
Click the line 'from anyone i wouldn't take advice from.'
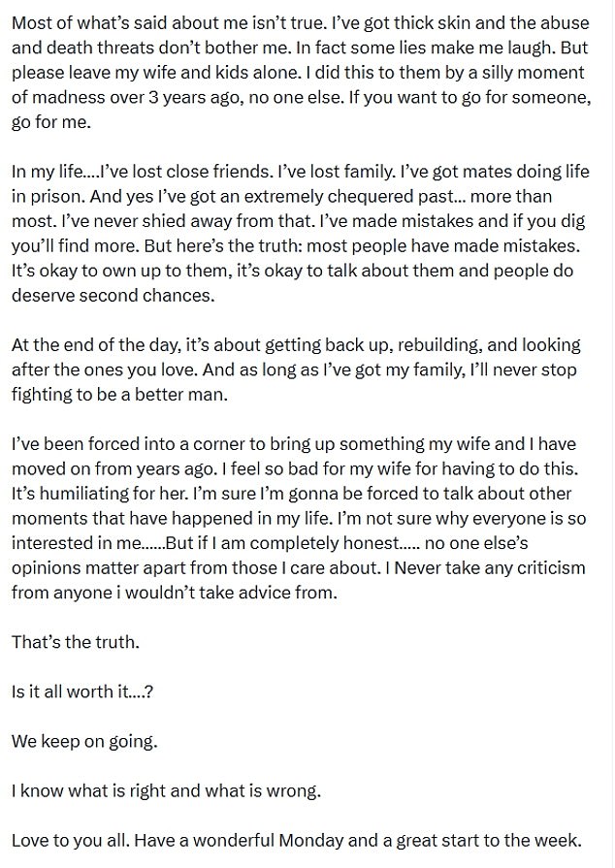pyautogui.click(x=175, y=593)
